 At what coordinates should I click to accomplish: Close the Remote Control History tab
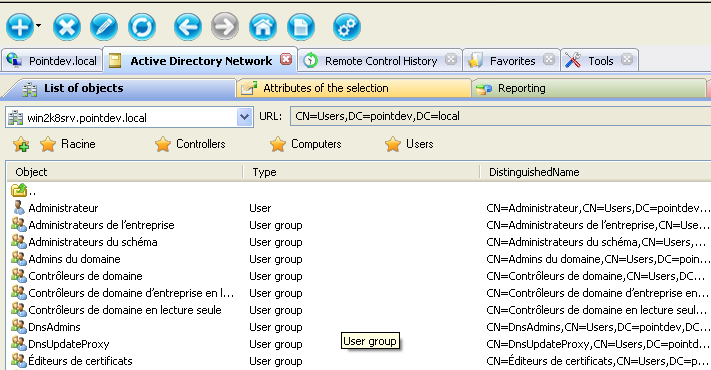click(x=451, y=59)
